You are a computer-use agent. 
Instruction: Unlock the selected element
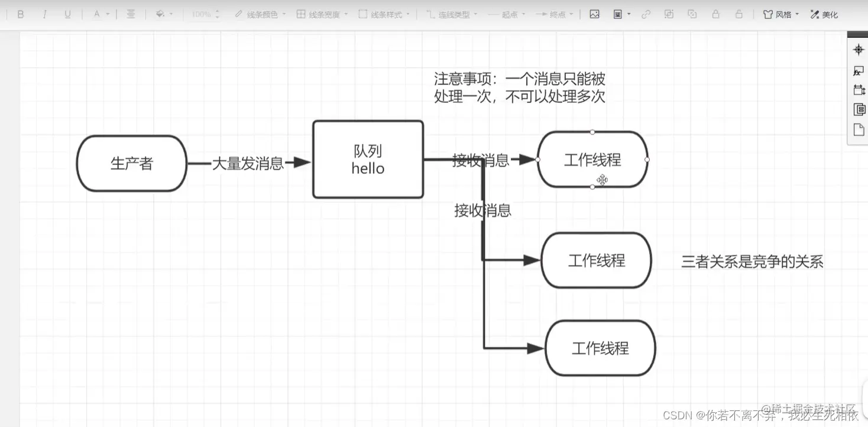pyautogui.click(x=739, y=14)
